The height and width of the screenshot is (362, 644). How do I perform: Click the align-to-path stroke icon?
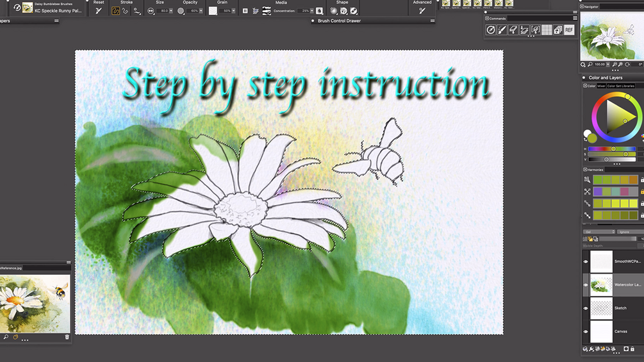[x=136, y=11]
